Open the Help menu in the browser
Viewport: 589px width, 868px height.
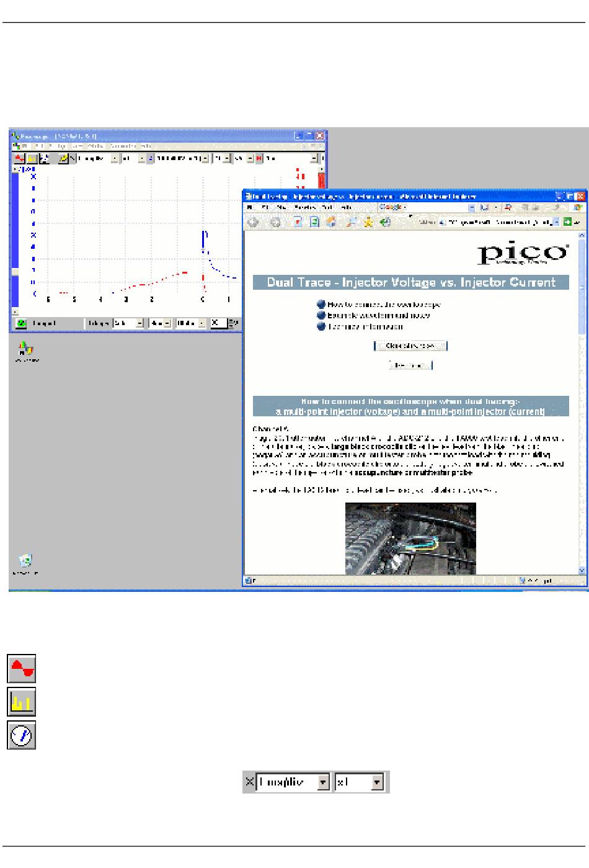coord(347,207)
